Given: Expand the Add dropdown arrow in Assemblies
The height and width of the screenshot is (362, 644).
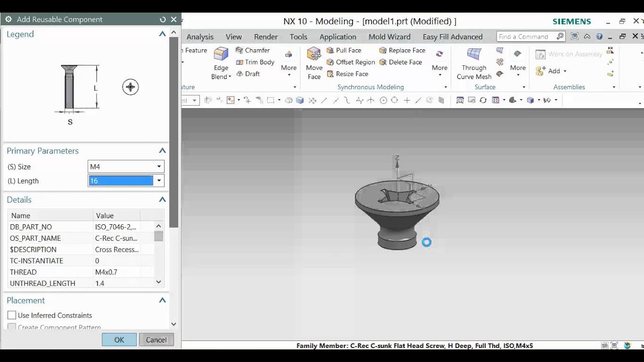Looking at the screenshot, I should coord(565,71).
